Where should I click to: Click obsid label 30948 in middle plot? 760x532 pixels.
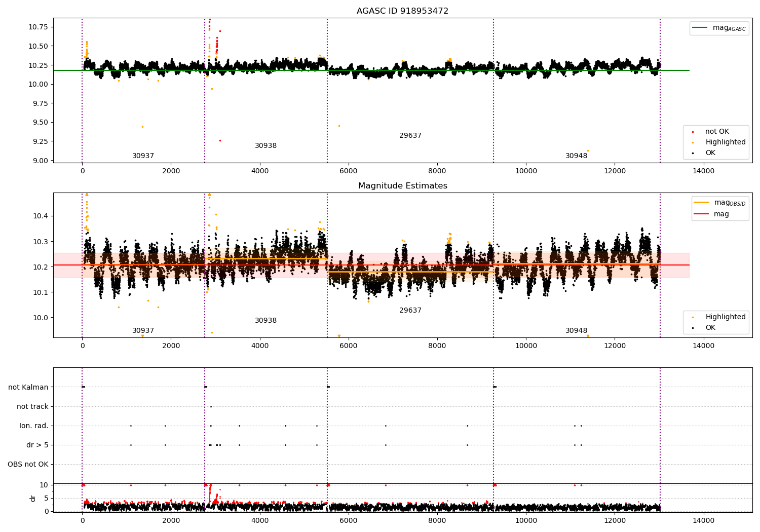point(577,331)
